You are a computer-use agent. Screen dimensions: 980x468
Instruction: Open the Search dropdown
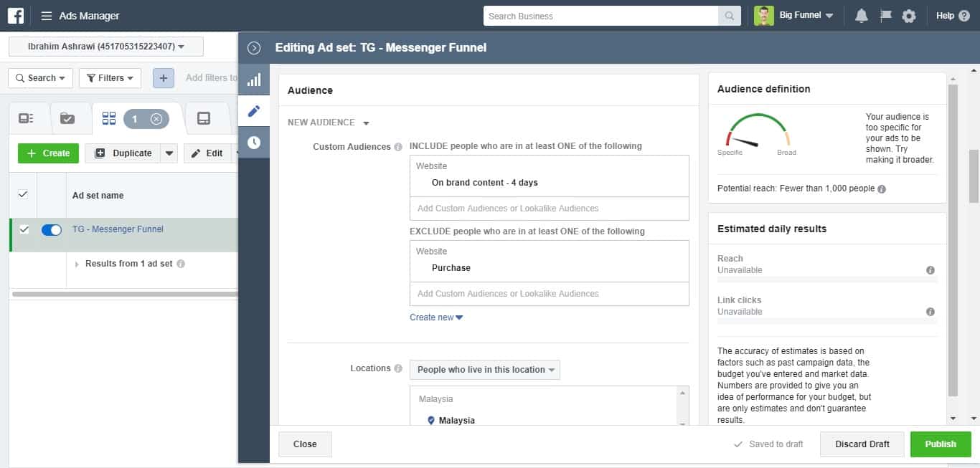point(41,78)
